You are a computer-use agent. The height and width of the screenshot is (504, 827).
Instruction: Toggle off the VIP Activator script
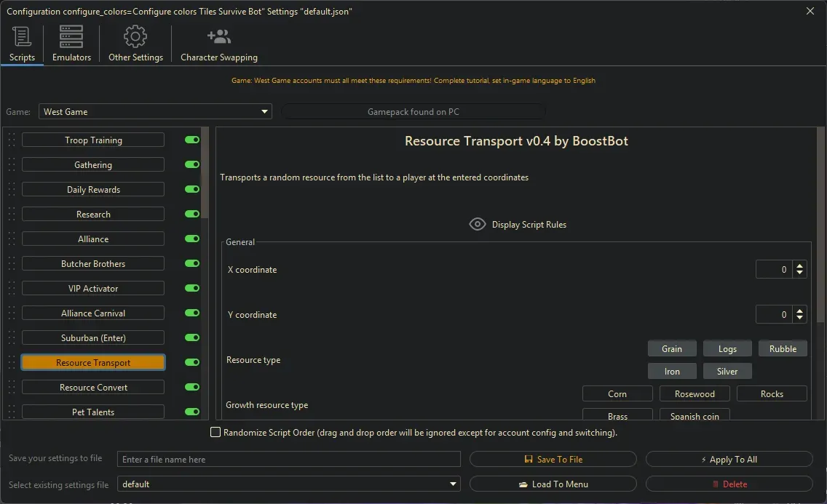(192, 289)
